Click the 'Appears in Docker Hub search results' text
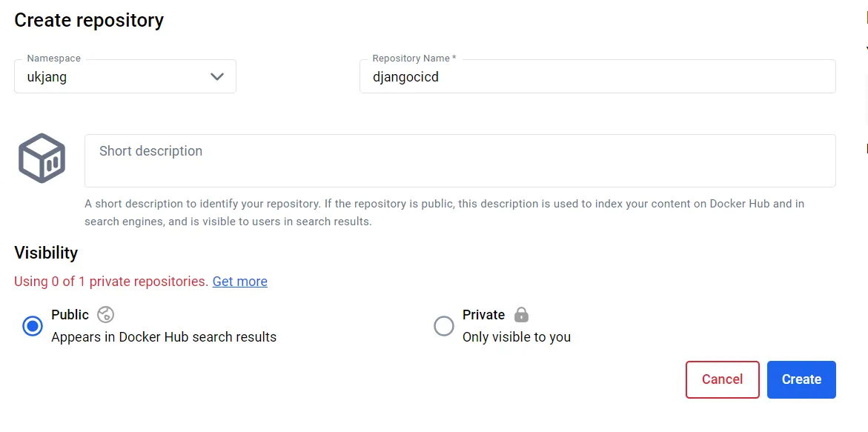The height and width of the screenshot is (432, 868). coord(164,337)
